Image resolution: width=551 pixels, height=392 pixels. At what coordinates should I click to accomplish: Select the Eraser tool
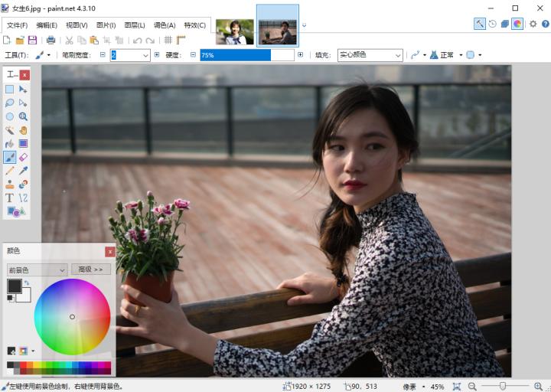click(23, 157)
